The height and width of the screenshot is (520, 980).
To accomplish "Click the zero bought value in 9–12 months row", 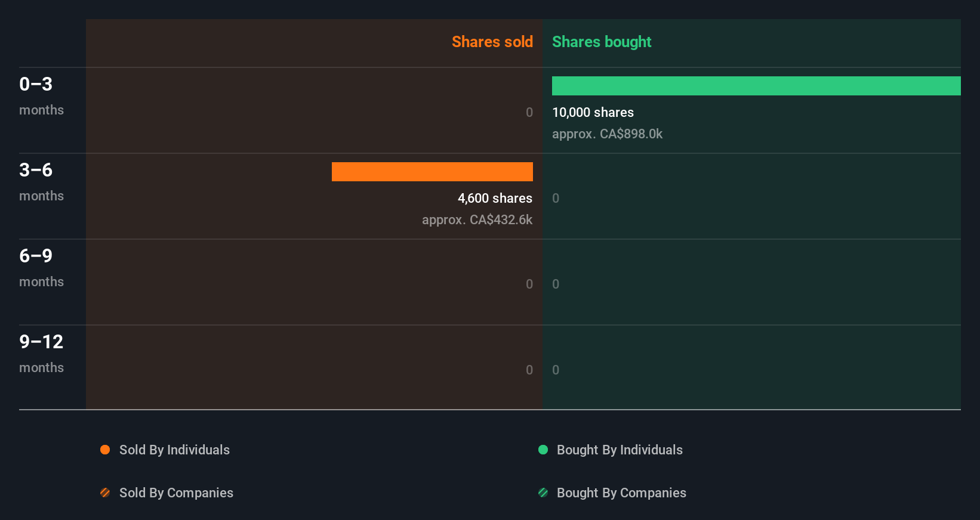I will pyautogui.click(x=556, y=370).
